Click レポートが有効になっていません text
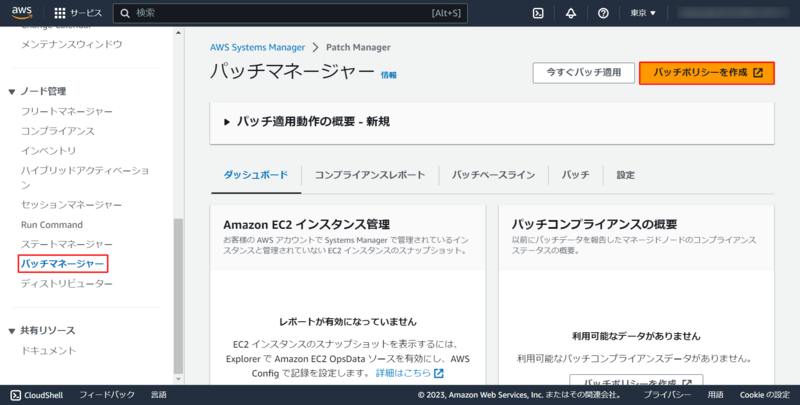800x405 pixels. tap(347, 322)
